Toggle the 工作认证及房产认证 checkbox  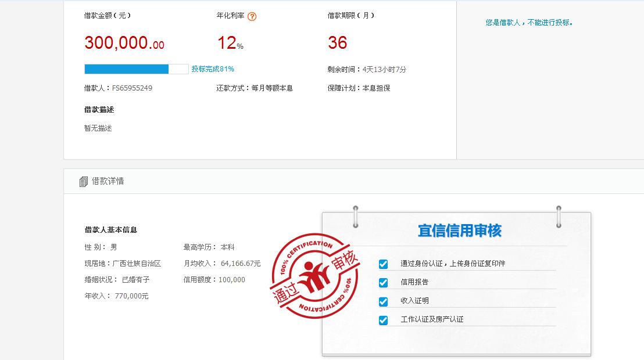(x=383, y=320)
